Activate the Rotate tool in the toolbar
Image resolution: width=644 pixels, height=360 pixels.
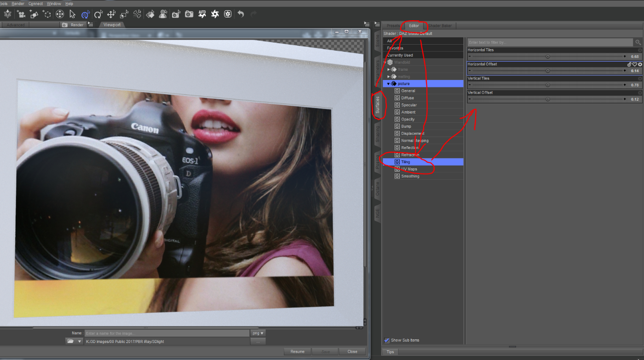(x=98, y=15)
